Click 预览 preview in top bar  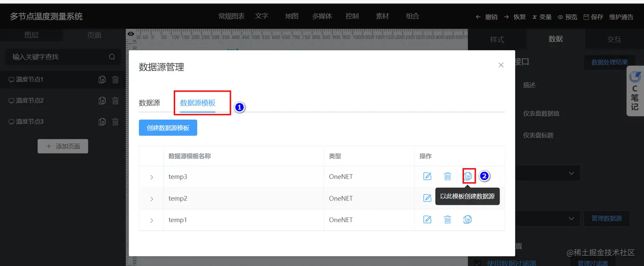(x=567, y=17)
